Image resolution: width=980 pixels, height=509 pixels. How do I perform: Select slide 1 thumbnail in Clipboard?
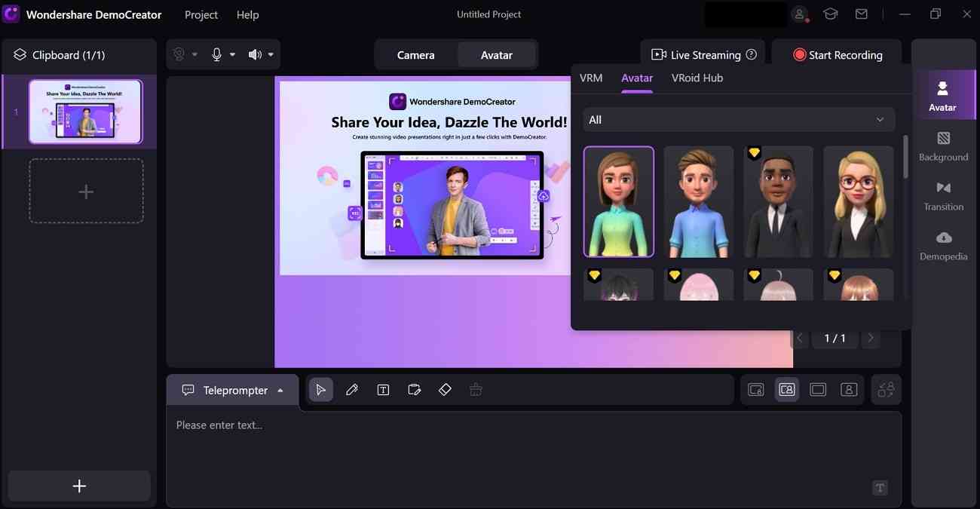click(x=85, y=112)
